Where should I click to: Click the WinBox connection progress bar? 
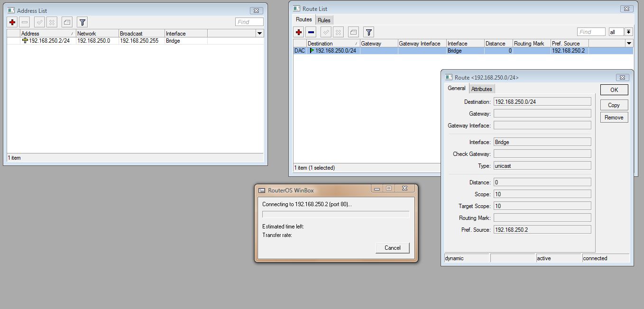click(336, 214)
